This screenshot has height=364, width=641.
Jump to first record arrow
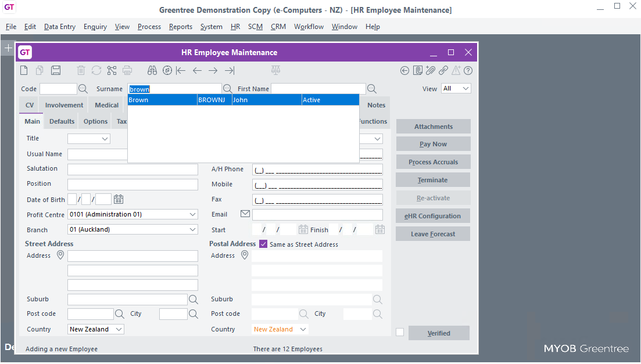pyautogui.click(x=181, y=70)
